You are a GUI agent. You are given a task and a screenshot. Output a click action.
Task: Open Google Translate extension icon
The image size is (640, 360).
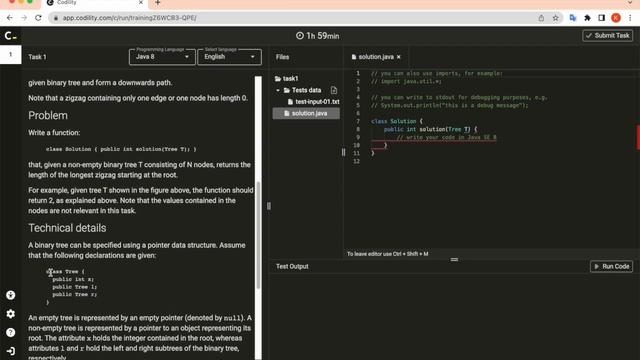click(573, 18)
